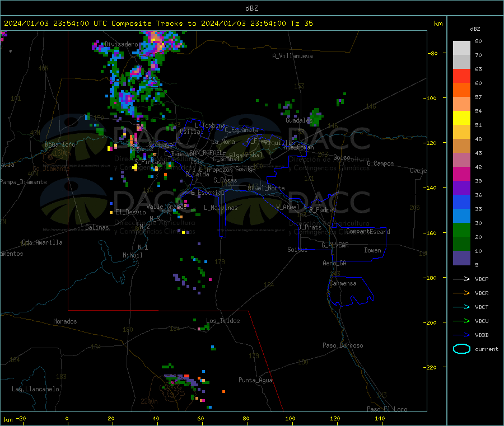Screen dimensions: 504x426
Task: Click the El_Desvio map label
Action: 130,212
